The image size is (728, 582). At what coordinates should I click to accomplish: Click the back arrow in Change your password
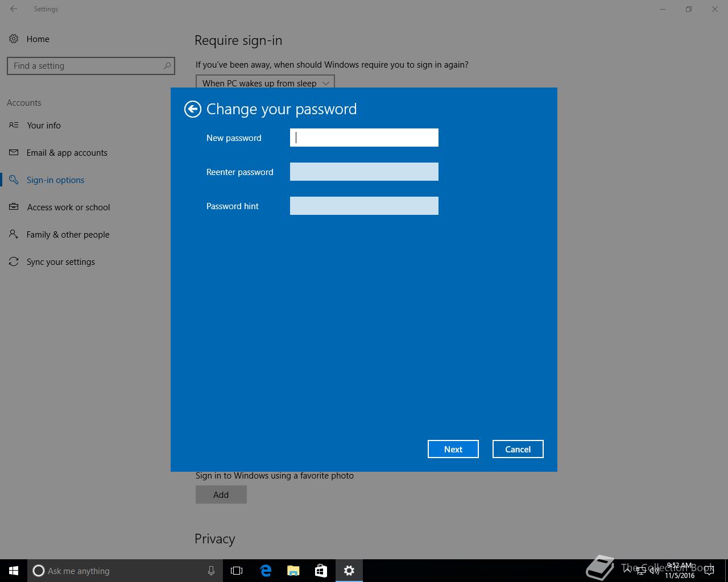[193, 109]
